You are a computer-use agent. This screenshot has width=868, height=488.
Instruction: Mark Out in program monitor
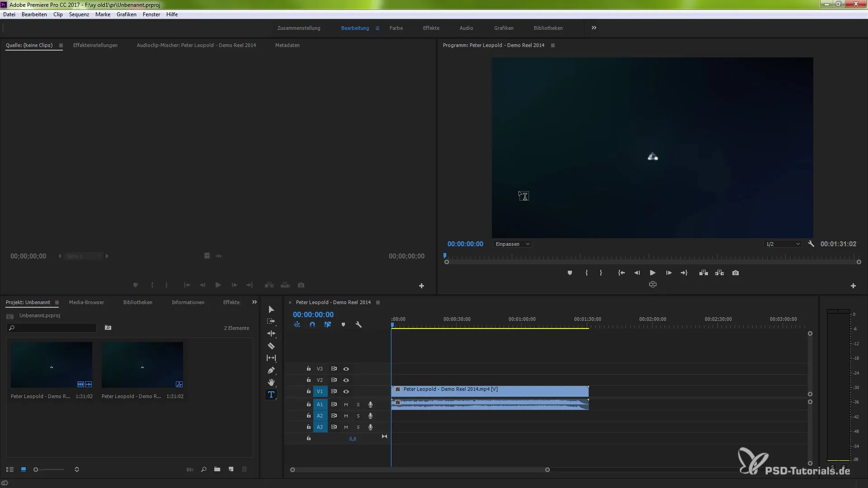coord(601,273)
